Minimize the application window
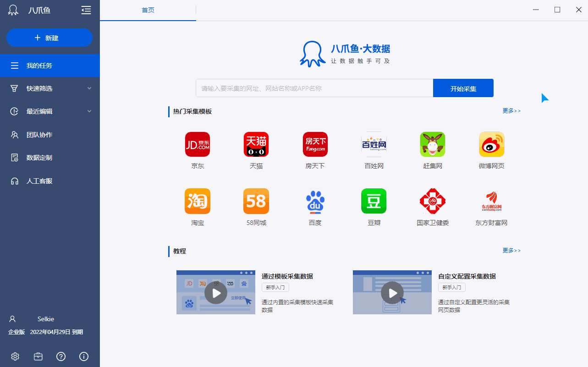The width and height of the screenshot is (588, 367). point(536,10)
